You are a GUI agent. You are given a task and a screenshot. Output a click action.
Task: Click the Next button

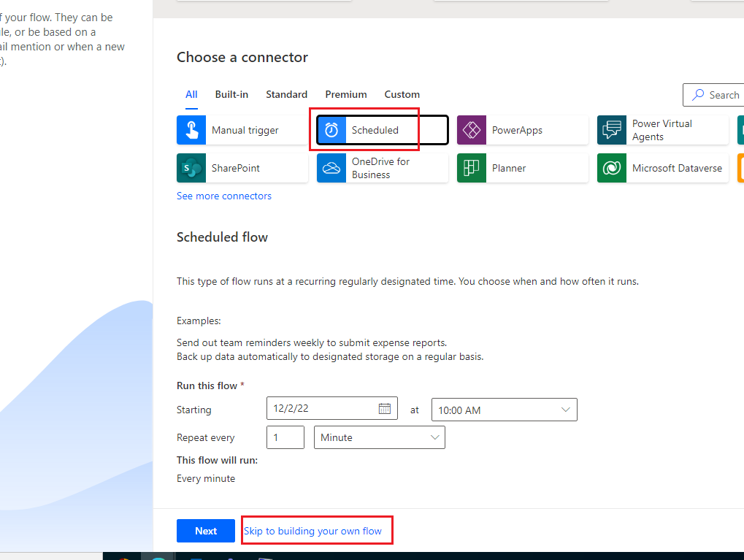(206, 531)
